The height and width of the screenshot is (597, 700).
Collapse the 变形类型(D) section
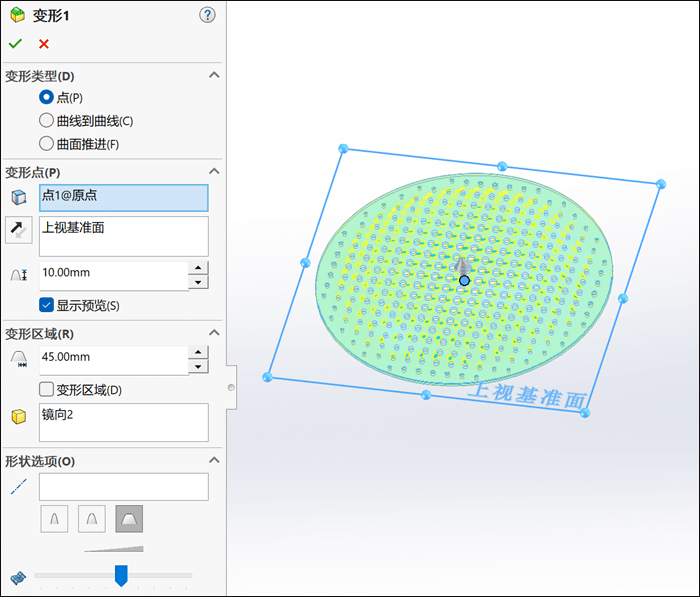click(x=214, y=75)
